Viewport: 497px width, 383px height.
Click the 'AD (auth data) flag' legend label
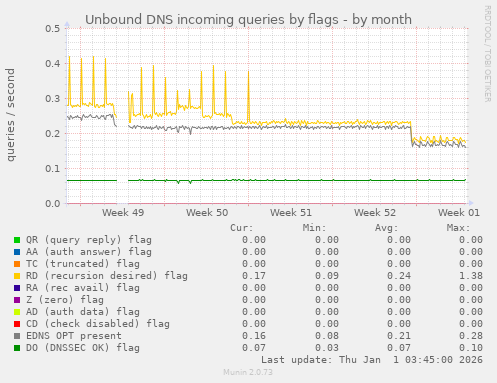83,312
